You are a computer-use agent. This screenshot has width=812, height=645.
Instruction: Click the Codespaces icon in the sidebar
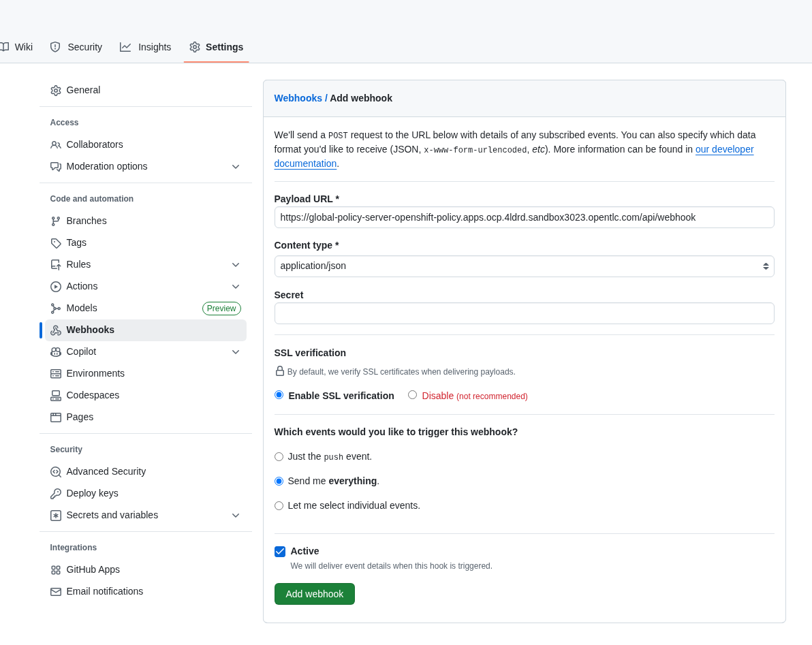[x=55, y=396]
